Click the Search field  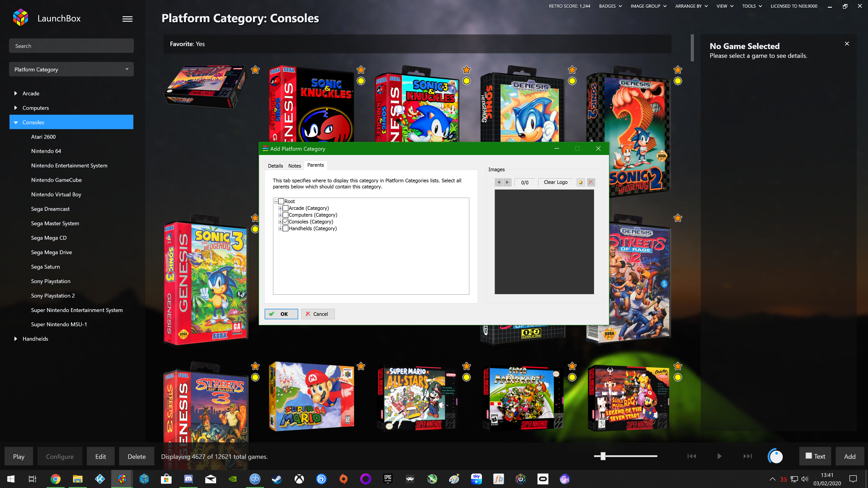pyautogui.click(x=71, y=46)
